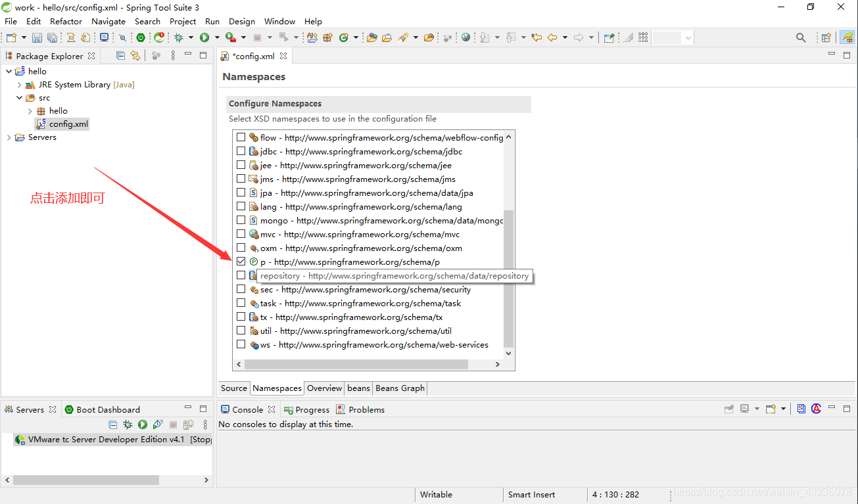Viewport: 858px width, 504px height.
Task: Enable the ws namespace checkbox
Action: (x=241, y=344)
